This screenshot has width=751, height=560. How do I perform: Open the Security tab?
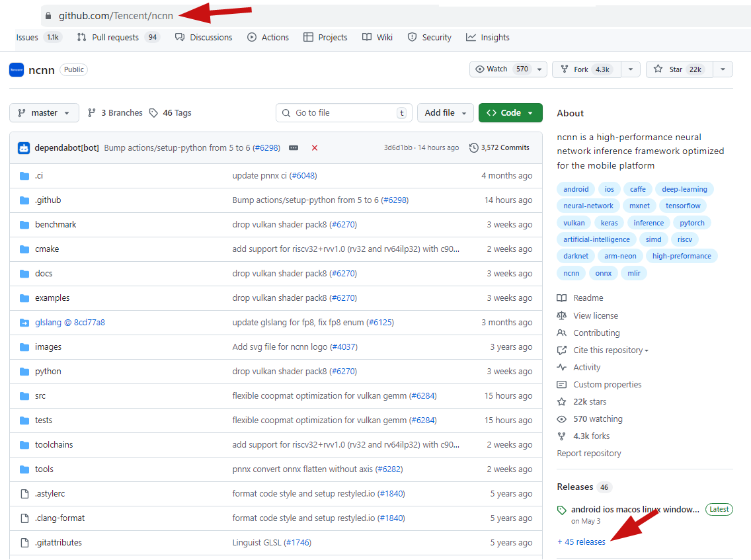[x=430, y=38]
